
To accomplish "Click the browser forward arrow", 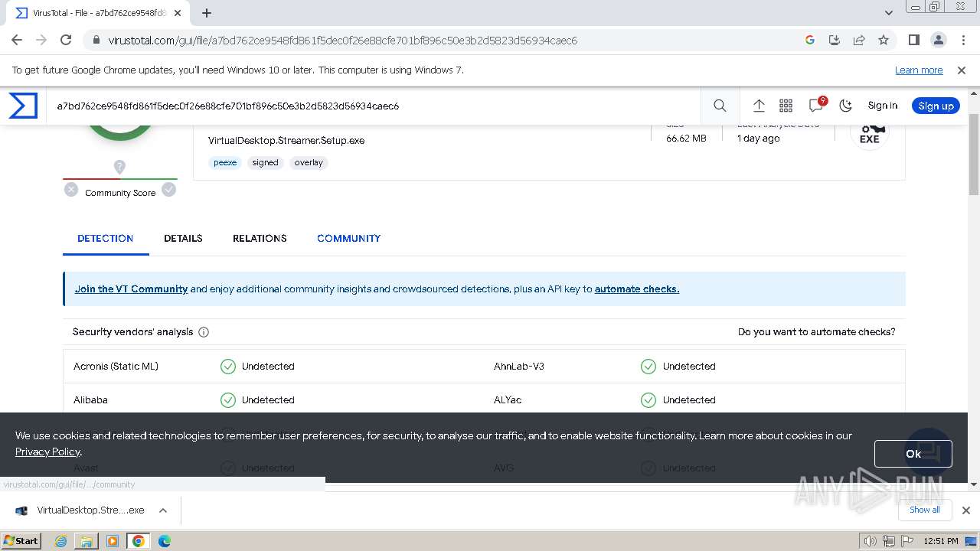I will click(x=41, y=40).
